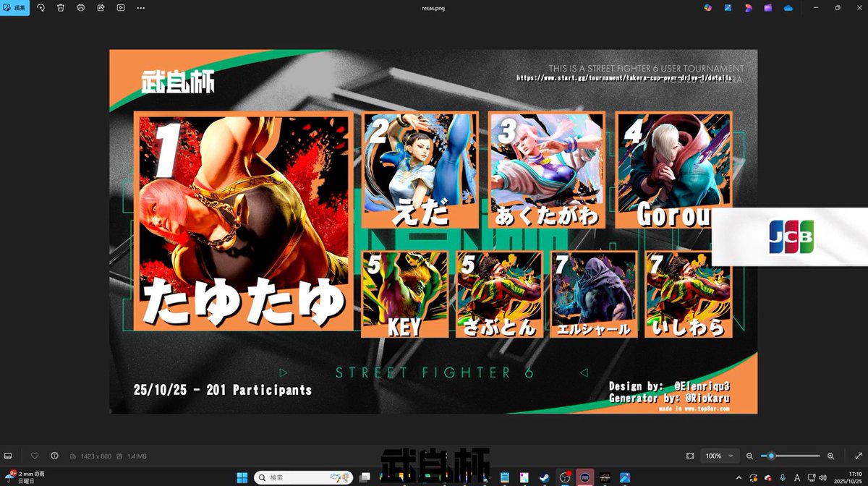The height and width of the screenshot is (486, 868).
Task: Click the 1.4 MB file size text
Action: (136, 456)
